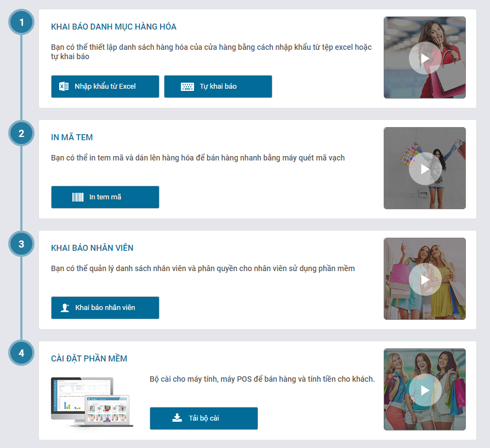Play the software installation tutorial video
Image resolution: width=490 pixels, height=448 pixels.
[x=425, y=390]
